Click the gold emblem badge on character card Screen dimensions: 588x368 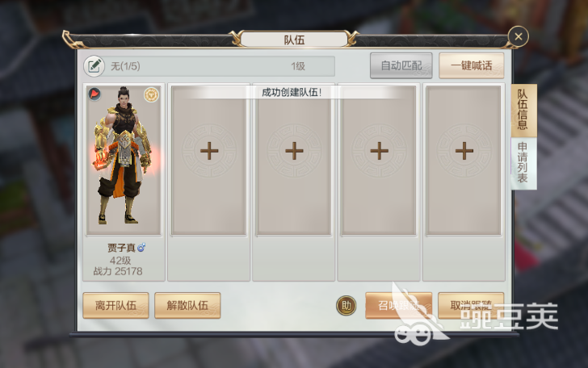click(x=152, y=94)
